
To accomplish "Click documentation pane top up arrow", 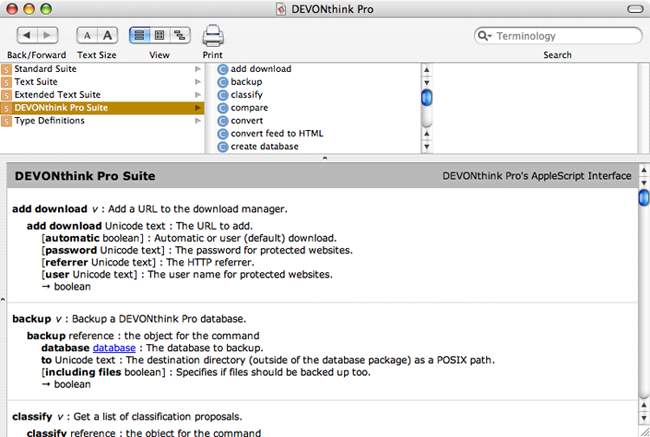I will tap(644, 170).
